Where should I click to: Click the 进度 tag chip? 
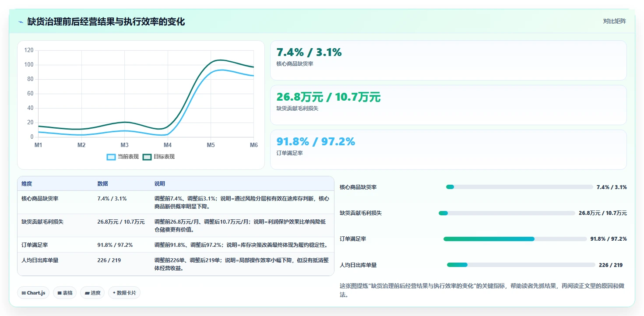click(x=92, y=293)
